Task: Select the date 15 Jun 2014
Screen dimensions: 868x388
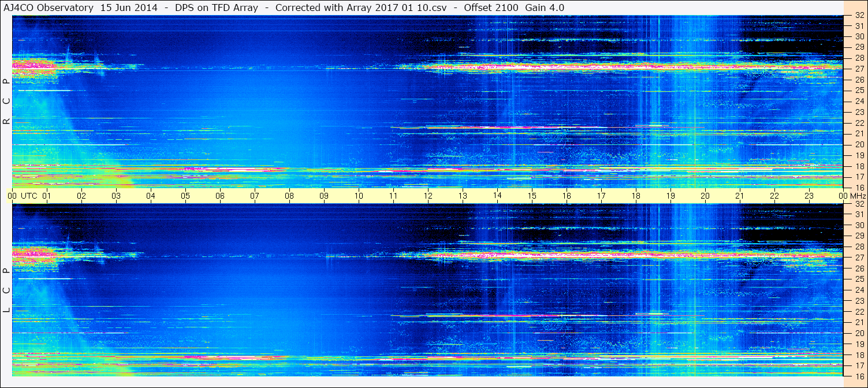Action: [x=129, y=8]
